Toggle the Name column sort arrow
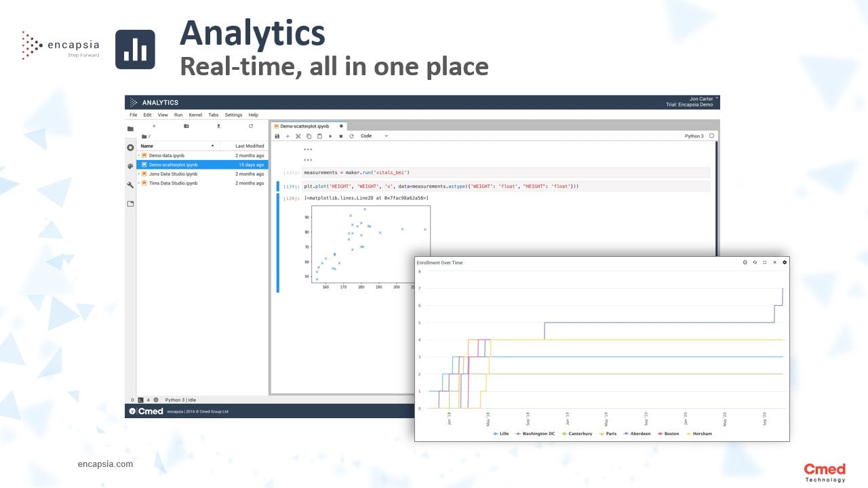Viewport: 868px width, 488px height. pos(212,146)
